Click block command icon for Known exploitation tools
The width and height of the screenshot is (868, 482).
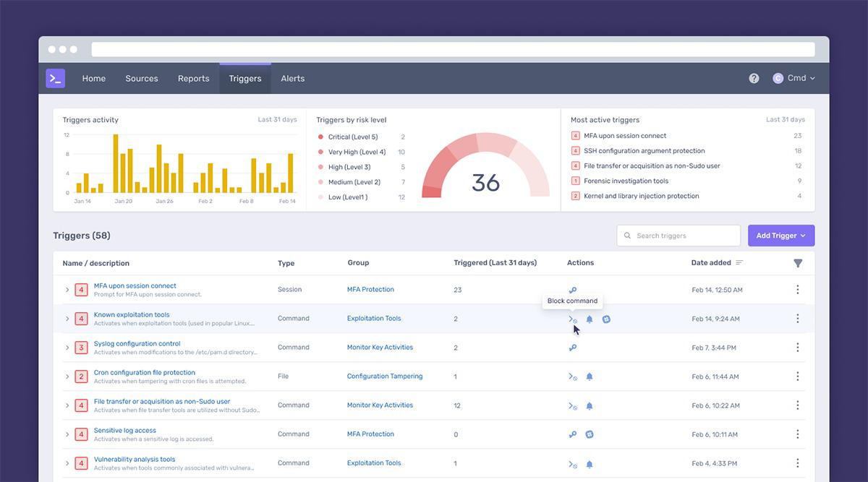(x=572, y=319)
